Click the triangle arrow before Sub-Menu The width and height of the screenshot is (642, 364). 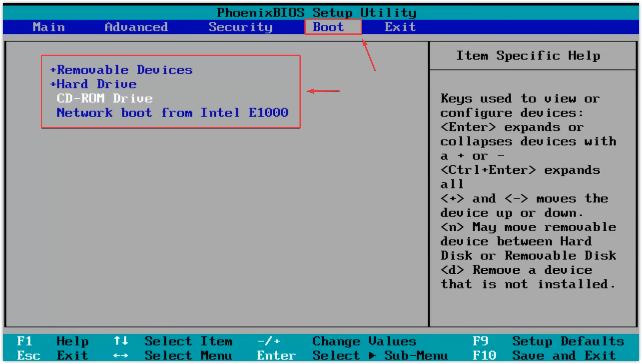pos(372,356)
